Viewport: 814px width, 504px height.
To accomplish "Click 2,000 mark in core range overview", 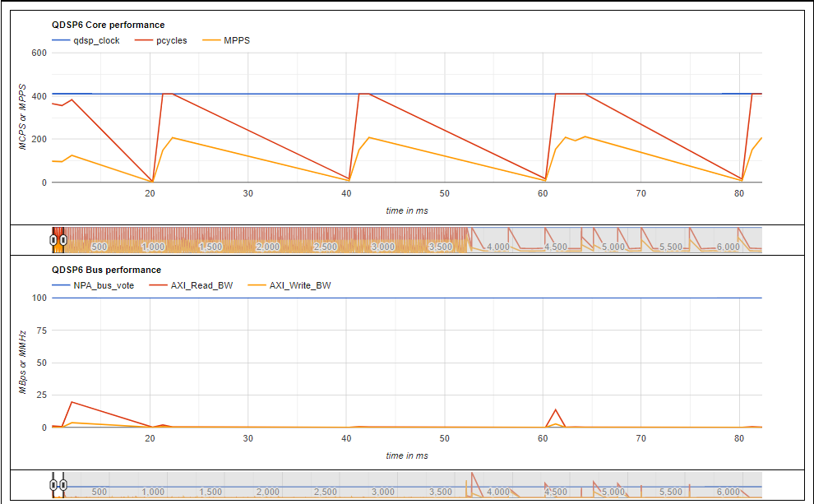I will (268, 247).
